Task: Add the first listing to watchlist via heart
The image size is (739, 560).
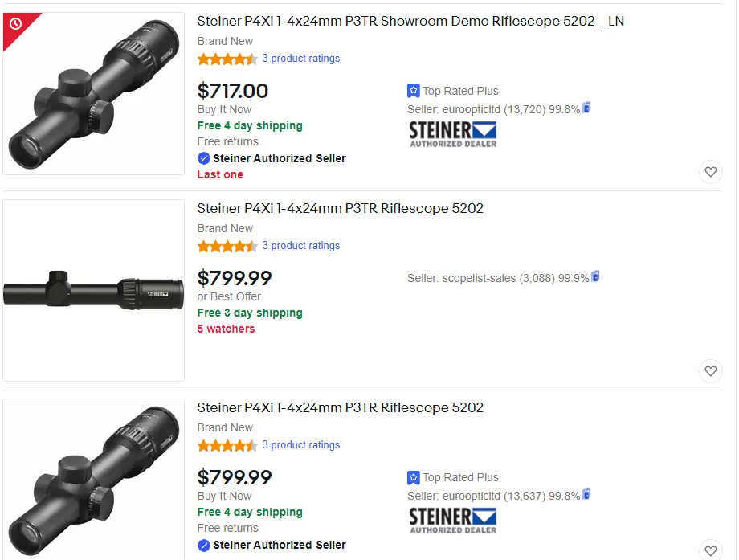Action: (x=710, y=172)
